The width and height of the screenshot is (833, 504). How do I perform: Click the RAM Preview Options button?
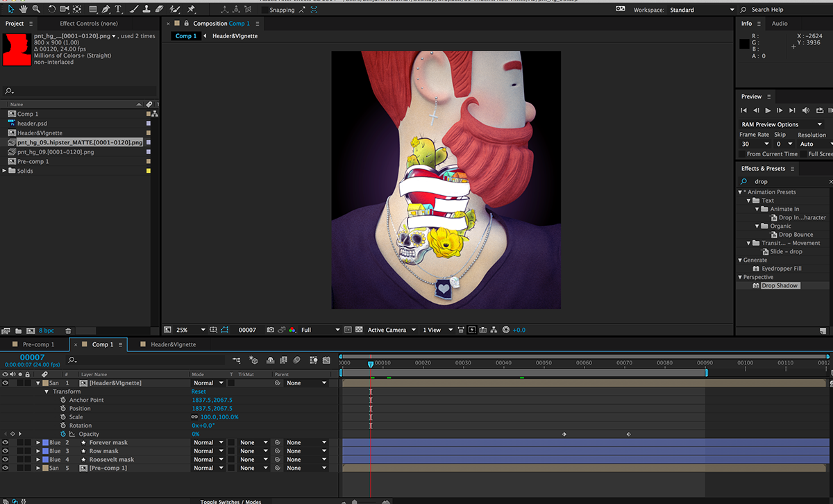pos(782,125)
